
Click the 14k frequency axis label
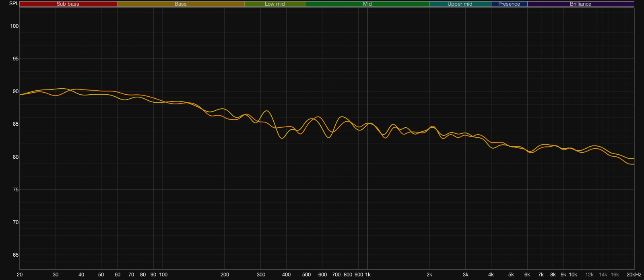point(603,275)
